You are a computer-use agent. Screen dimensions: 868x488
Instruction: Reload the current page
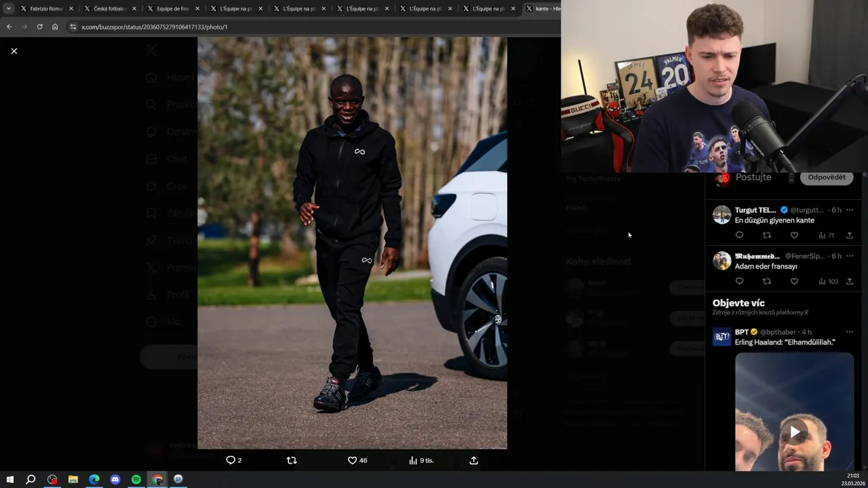(x=39, y=26)
